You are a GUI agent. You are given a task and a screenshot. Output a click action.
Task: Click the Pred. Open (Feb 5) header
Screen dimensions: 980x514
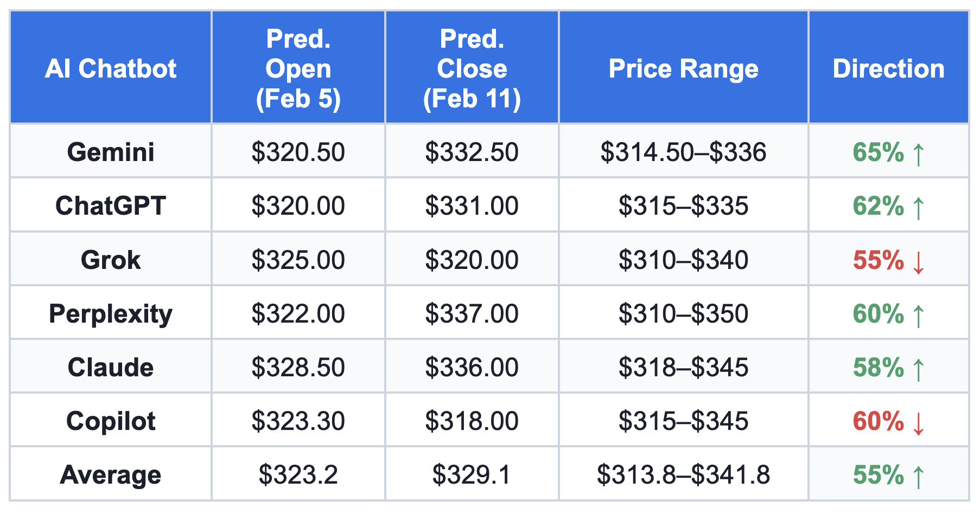298,69
